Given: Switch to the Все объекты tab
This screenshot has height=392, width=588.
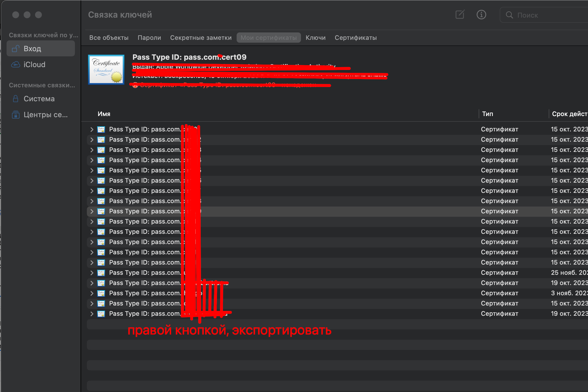Looking at the screenshot, I should [x=109, y=38].
